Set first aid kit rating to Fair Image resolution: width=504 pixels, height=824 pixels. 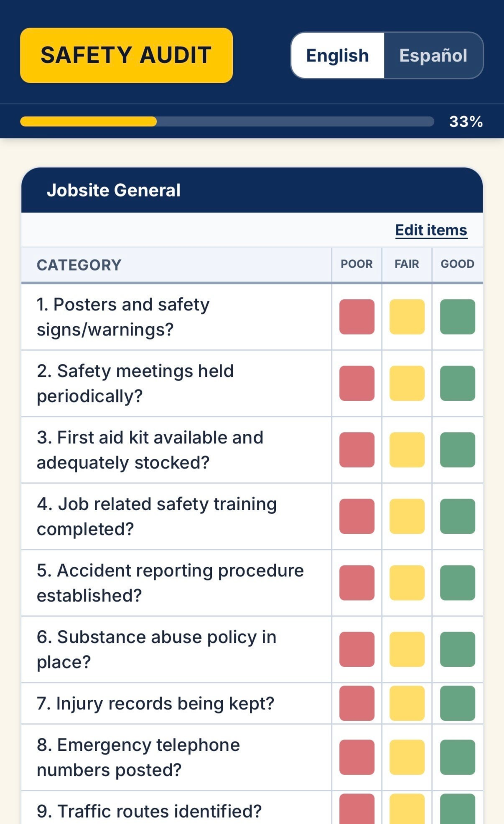coord(407,450)
